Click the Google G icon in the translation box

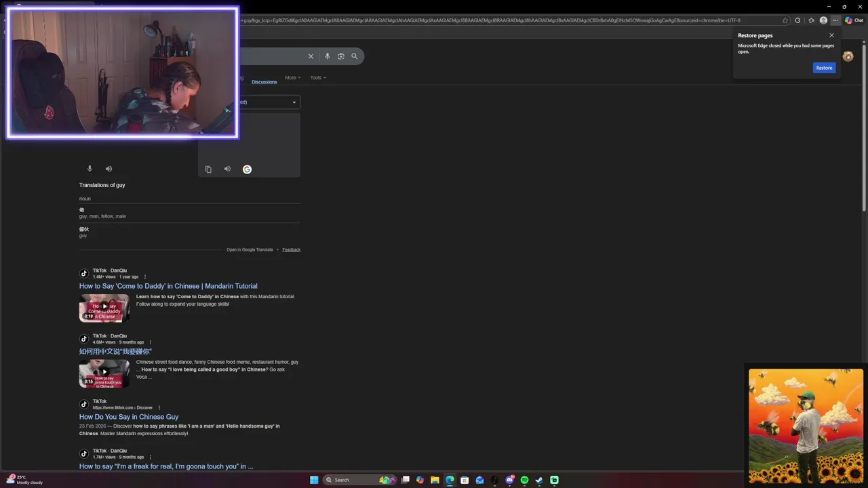[x=247, y=169]
